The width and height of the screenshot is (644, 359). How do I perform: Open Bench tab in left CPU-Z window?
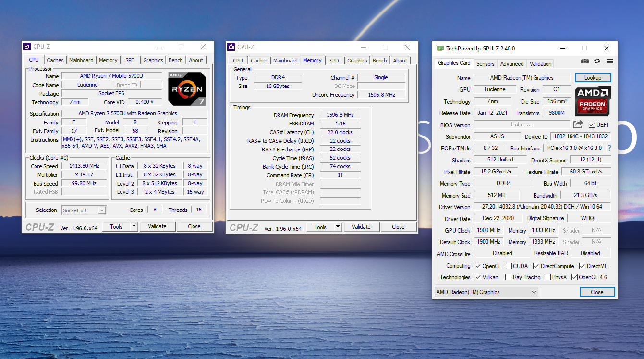[176, 60]
